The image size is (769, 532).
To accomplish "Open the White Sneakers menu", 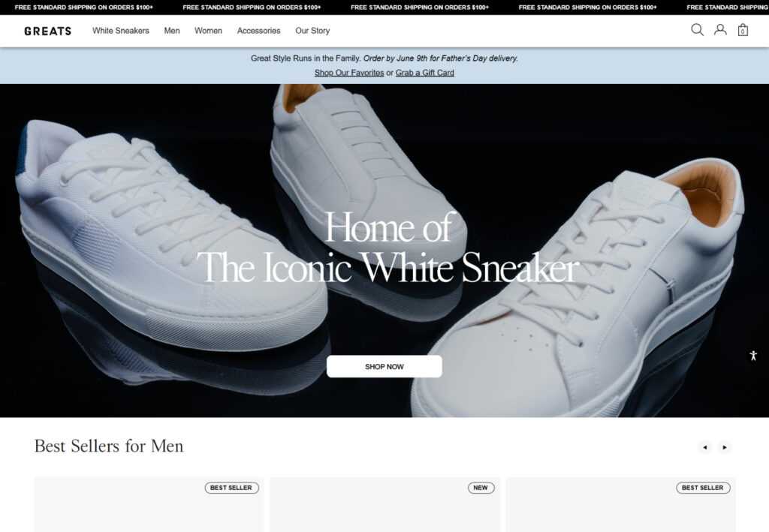I will click(121, 30).
